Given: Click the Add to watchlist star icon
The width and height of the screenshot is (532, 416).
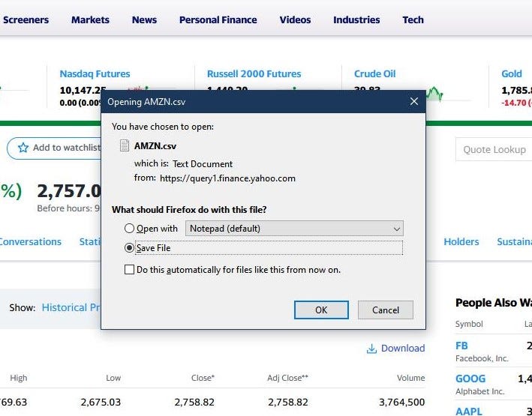Looking at the screenshot, I should [x=23, y=148].
